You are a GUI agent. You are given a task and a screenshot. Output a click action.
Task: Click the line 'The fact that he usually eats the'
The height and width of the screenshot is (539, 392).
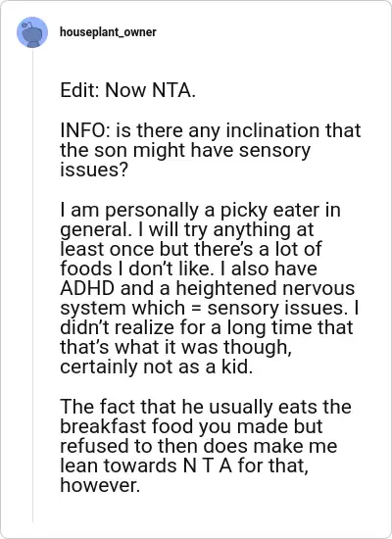206,407
